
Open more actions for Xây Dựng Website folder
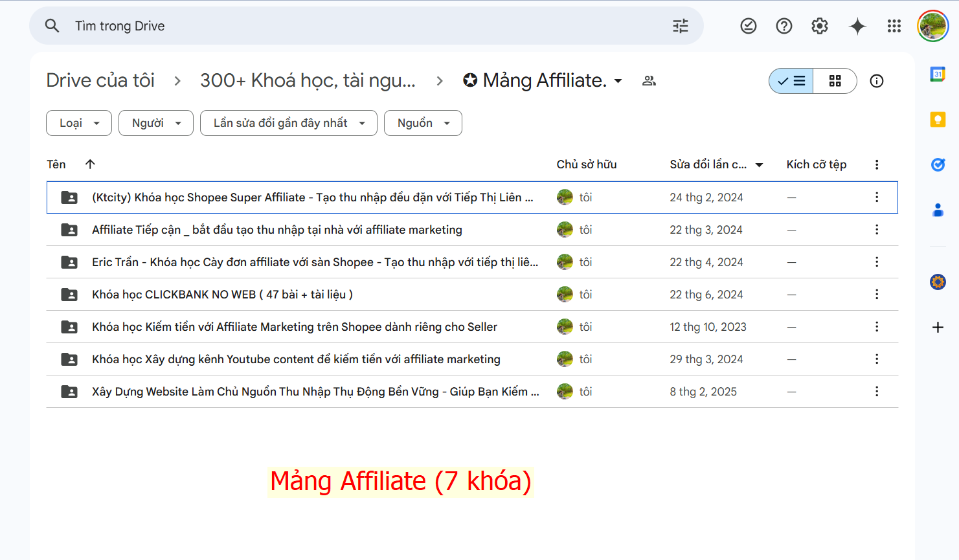[877, 392]
